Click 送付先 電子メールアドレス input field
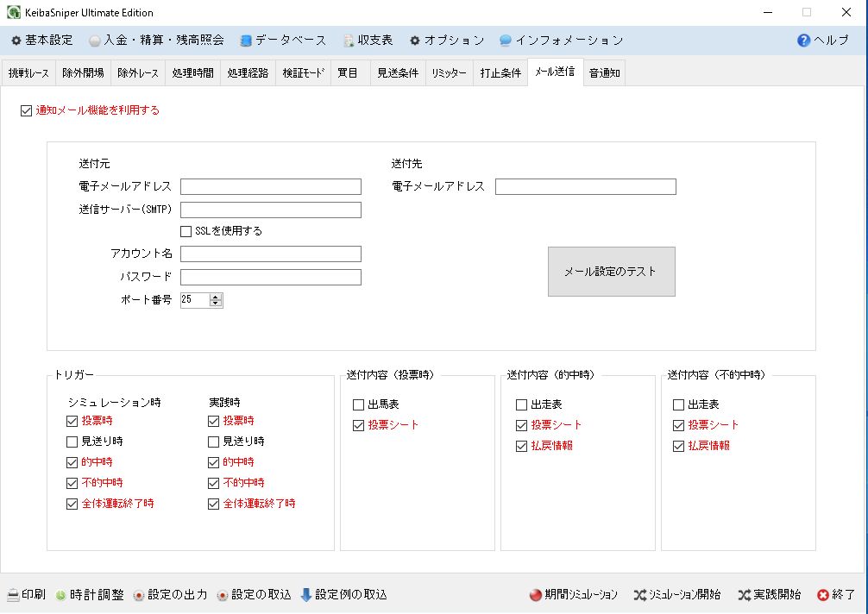 (x=586, y=186)
